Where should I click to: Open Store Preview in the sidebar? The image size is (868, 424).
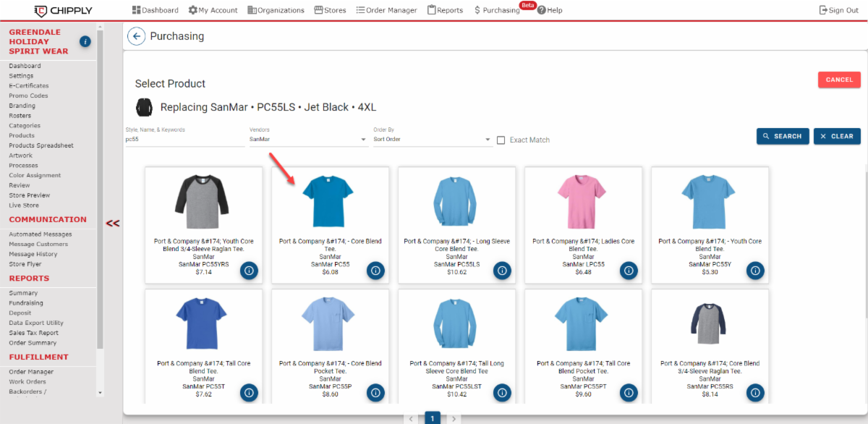(x=30, y=195)
